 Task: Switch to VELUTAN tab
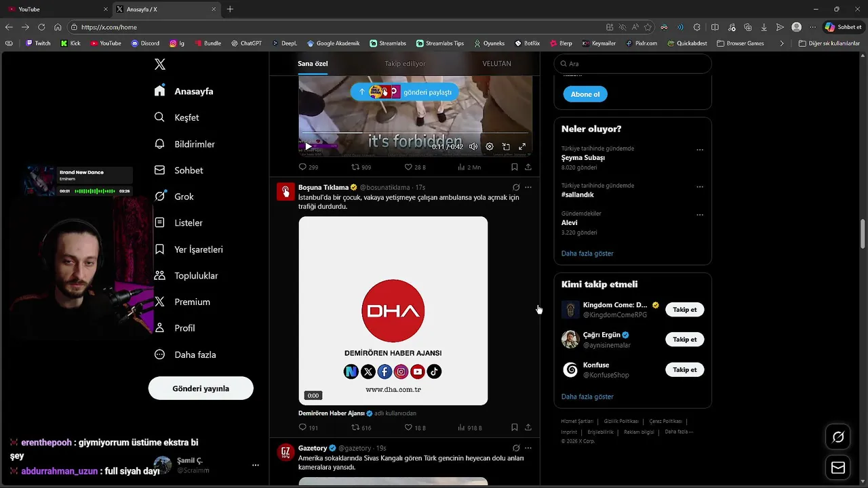(496, 64)
